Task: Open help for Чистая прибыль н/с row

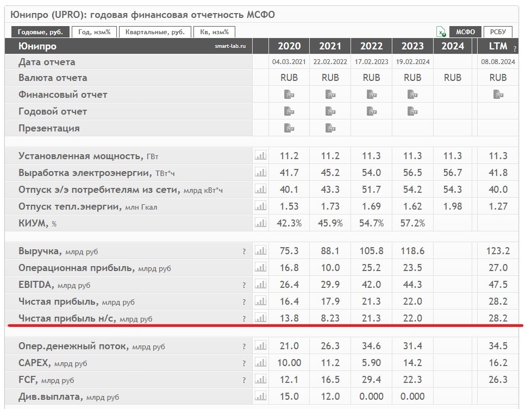Action: 244,319
